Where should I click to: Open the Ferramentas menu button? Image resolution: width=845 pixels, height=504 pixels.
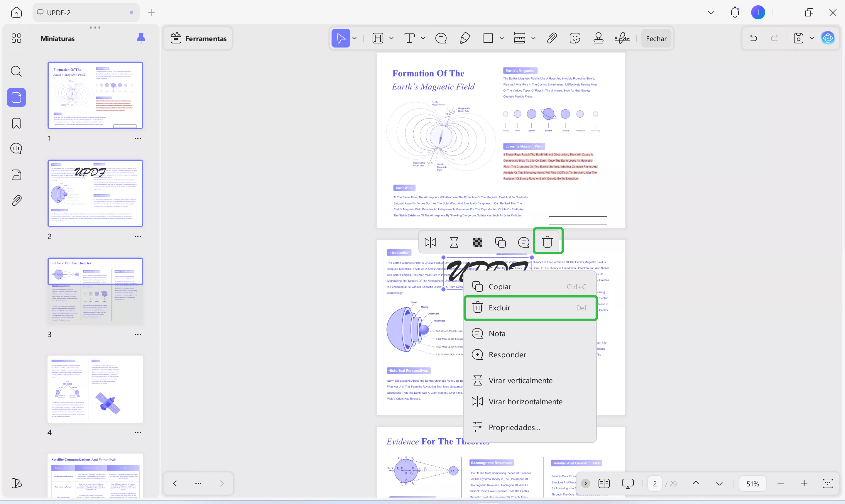click(198, 38)
